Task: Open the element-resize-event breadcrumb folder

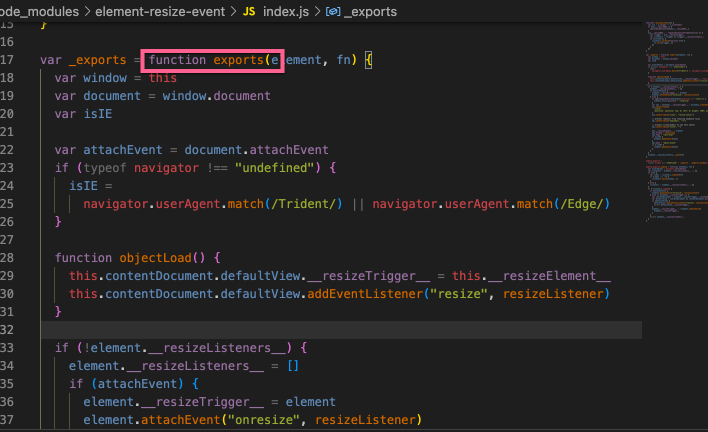Action: click(160, 11)
